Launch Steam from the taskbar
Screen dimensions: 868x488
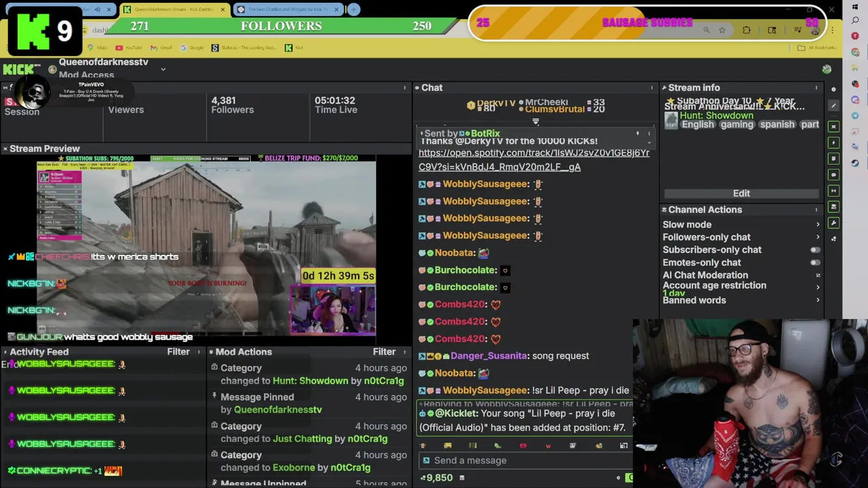(x=855, y=163)
